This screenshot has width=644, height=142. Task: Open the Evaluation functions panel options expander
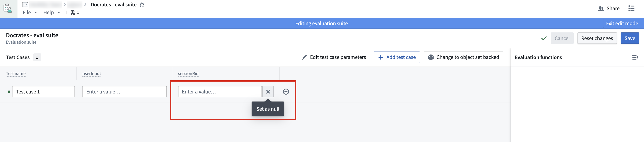coord(635,57)
